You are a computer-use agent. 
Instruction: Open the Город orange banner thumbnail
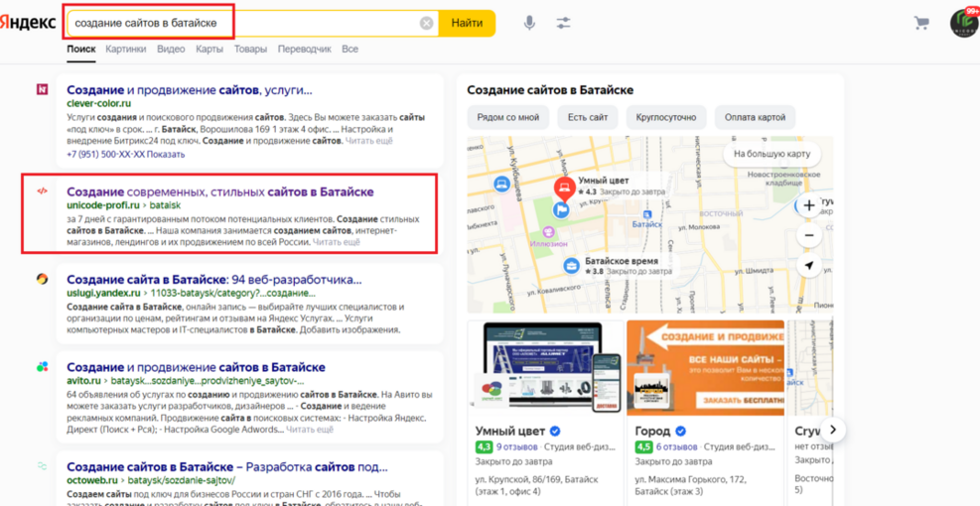click(706, 368)
